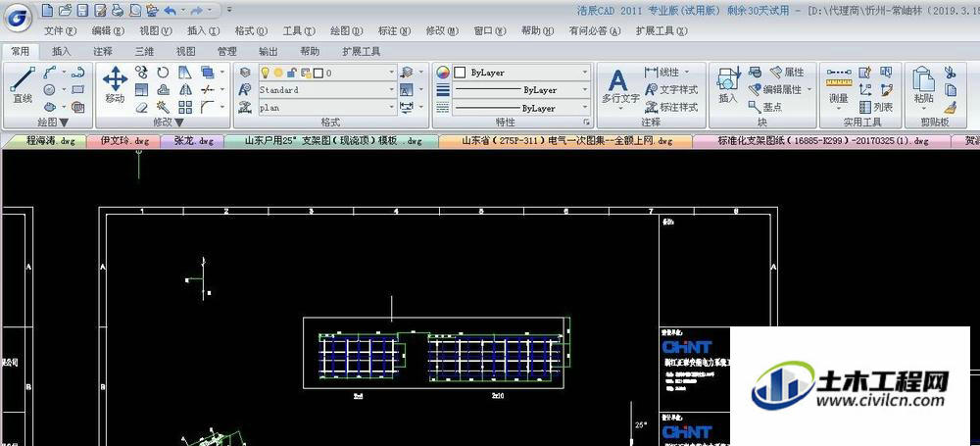Click the Save floppy disk icon

82,11
